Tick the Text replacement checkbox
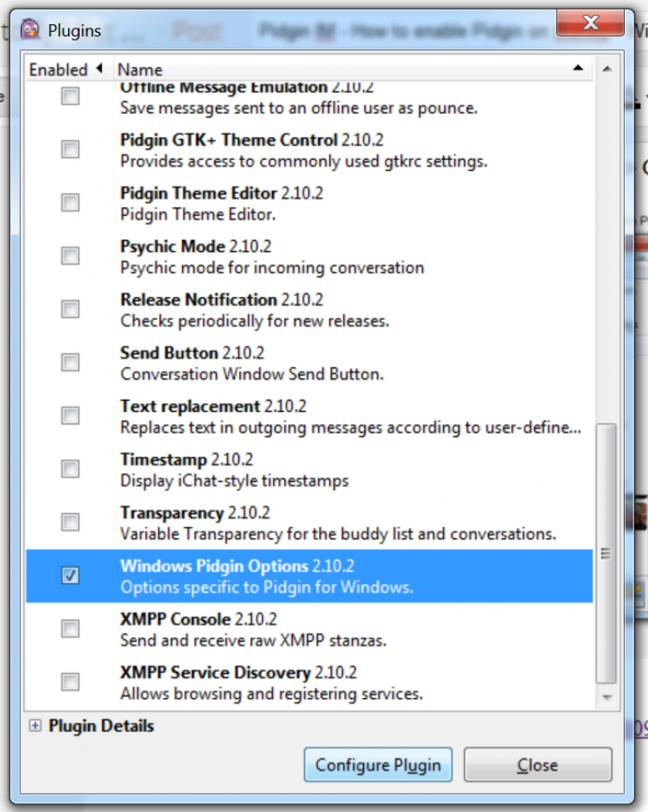 pyautogui.click(x=70, y=416)
